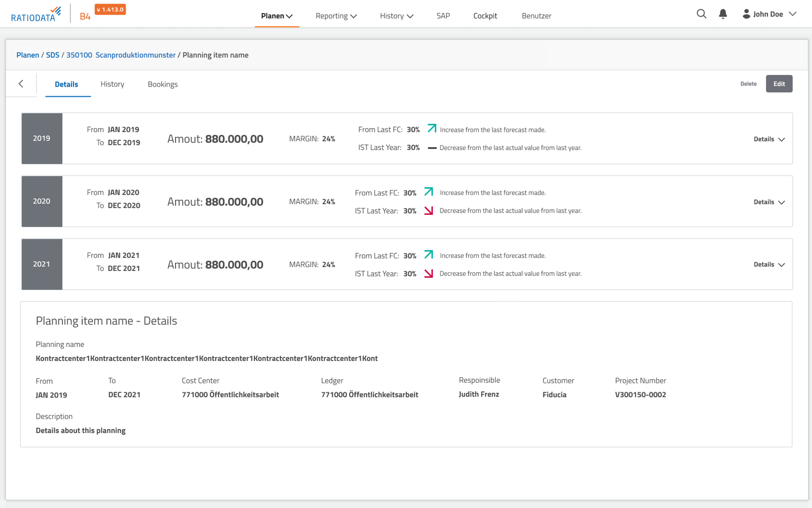The image size is (812, 508).
Task: Click 2020 red decrease arrow icon
Action: pos(428,210)
